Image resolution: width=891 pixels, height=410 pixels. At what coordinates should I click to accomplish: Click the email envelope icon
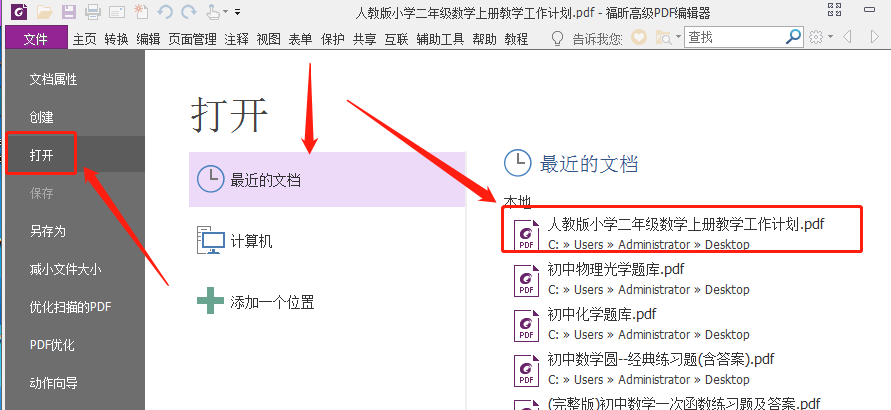[x=117, y=12]
